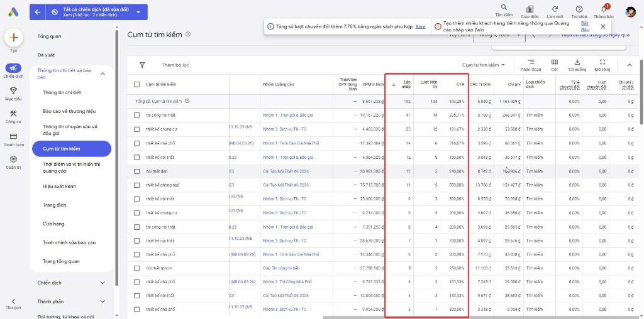Open Chiến dịch in the left rail
The height and width of the screenshot is (319, 644).
14,71
